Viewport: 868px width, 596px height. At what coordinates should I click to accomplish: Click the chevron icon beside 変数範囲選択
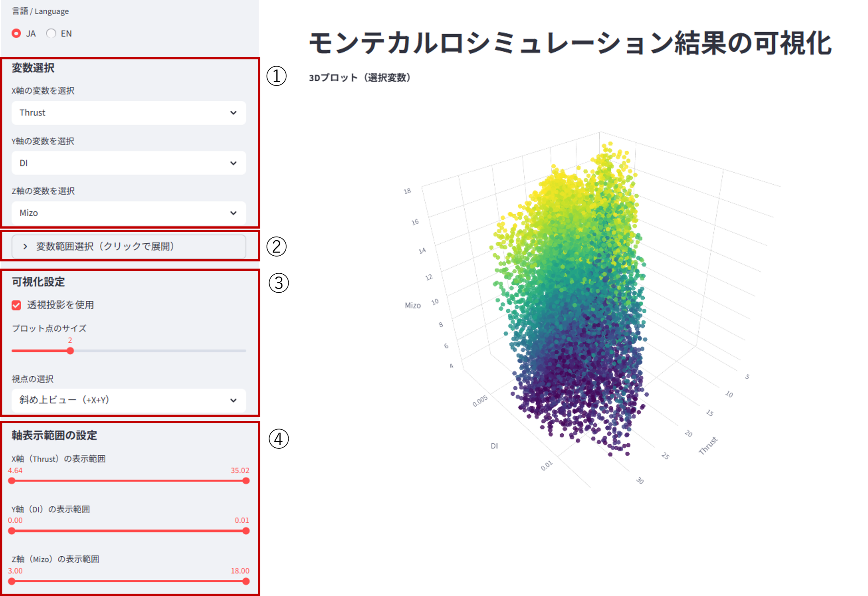pos(25,246)
